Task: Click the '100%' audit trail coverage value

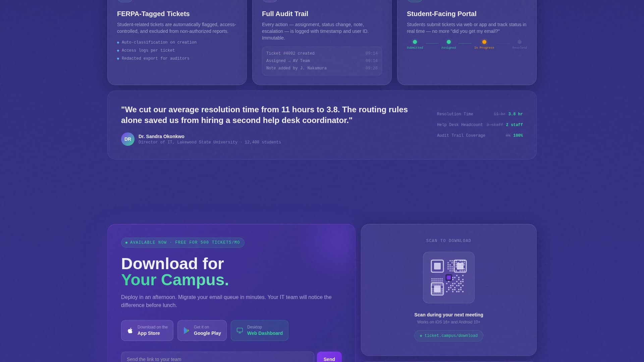Action: click(518, 135)
